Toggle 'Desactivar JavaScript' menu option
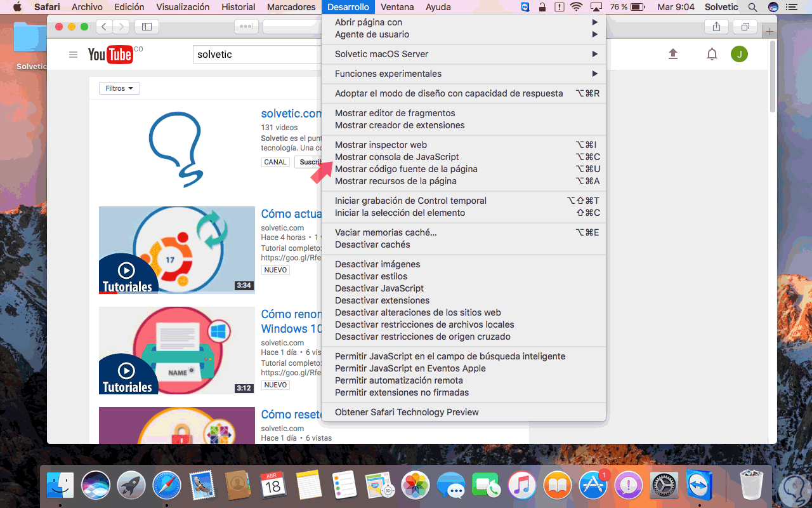The image size is (812, 508). coord(464,288)
